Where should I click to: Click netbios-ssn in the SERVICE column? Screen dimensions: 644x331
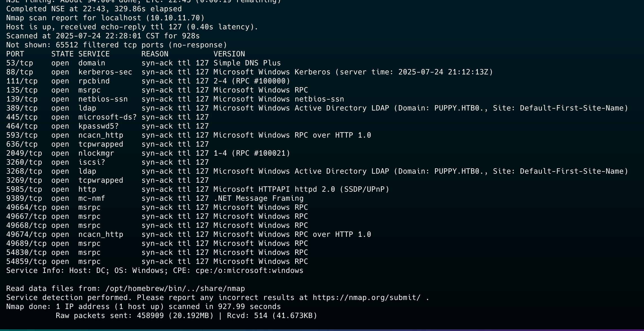click(x=103, y=99)
